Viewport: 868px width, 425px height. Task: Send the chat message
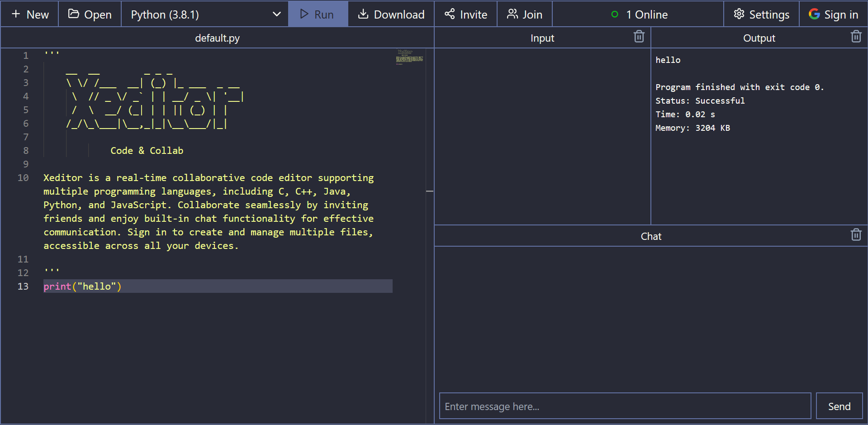click(x=840, y=406)
